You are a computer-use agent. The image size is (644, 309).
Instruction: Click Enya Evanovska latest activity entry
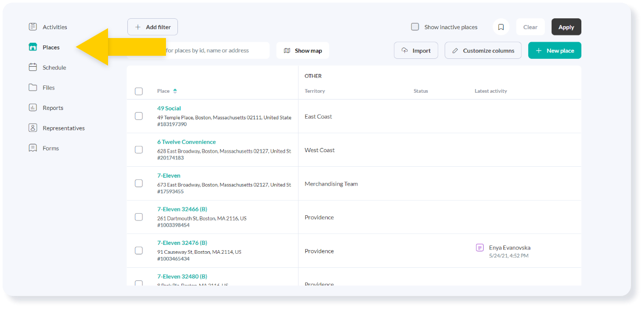tap(509, 248)
